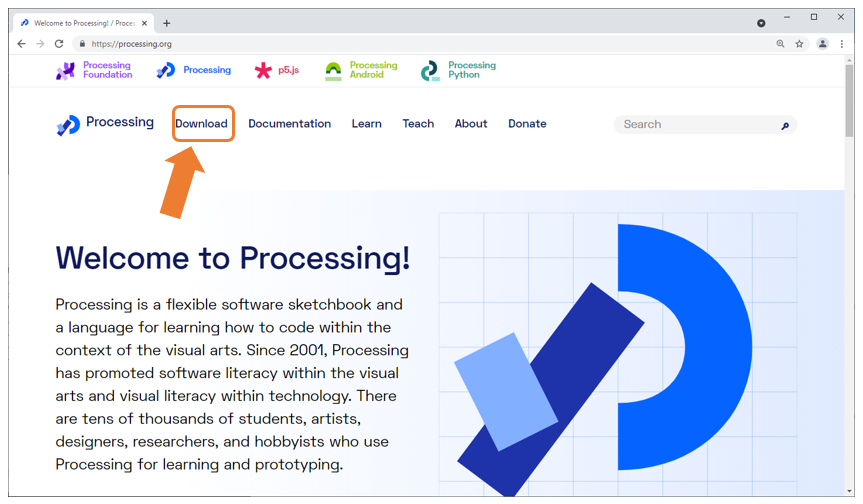Click the Processing home logo beside Download

[x=68, y=125]
